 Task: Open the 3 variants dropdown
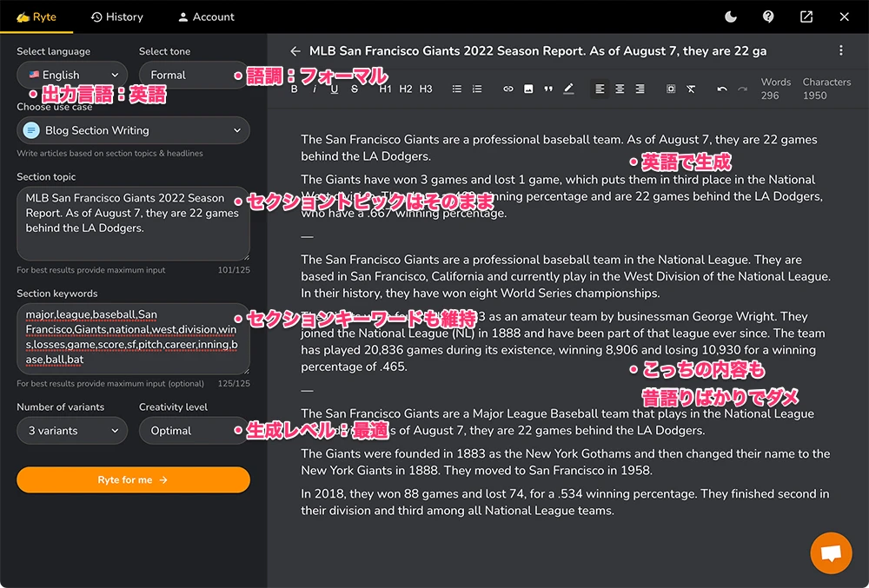click(72, 431)
